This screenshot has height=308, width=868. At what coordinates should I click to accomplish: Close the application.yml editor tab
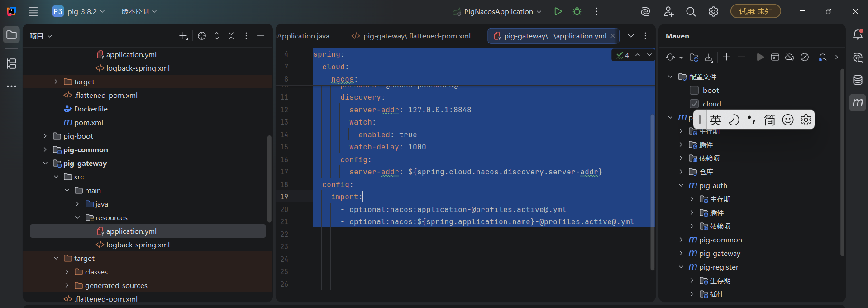pyautogui.click(x=613, y=36)
